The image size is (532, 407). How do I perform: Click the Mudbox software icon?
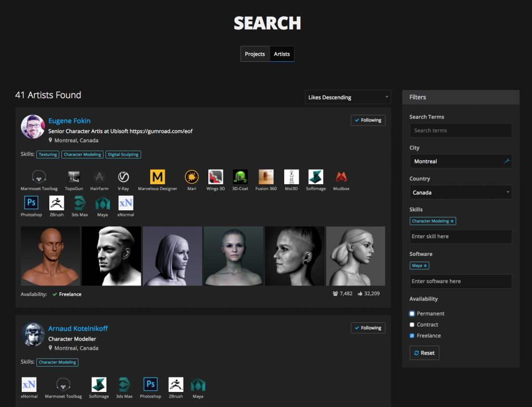point(341,177)
